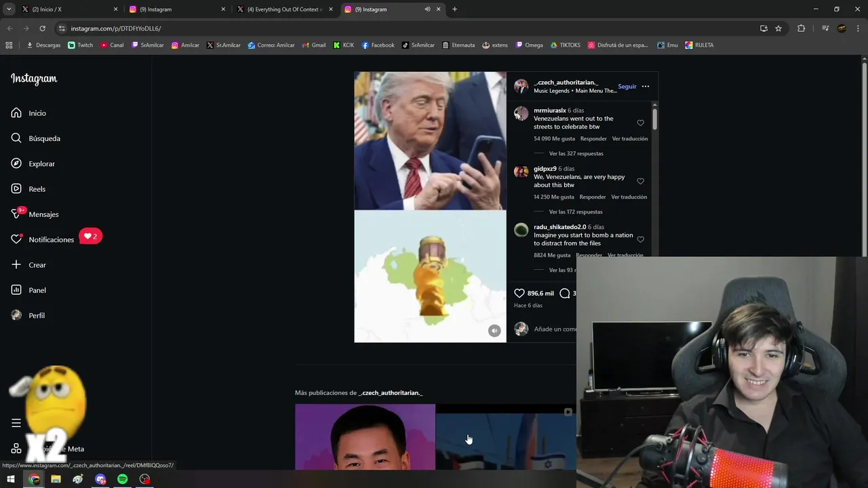868x488 pixels.
Task: Click the add comment input field
Action: coord(555,329)
